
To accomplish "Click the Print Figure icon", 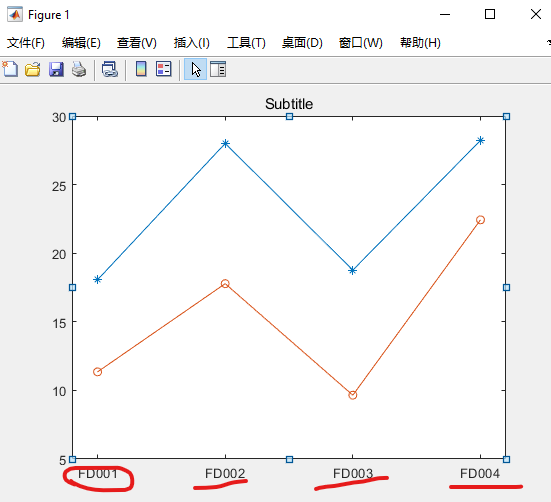I will [79, 69].
